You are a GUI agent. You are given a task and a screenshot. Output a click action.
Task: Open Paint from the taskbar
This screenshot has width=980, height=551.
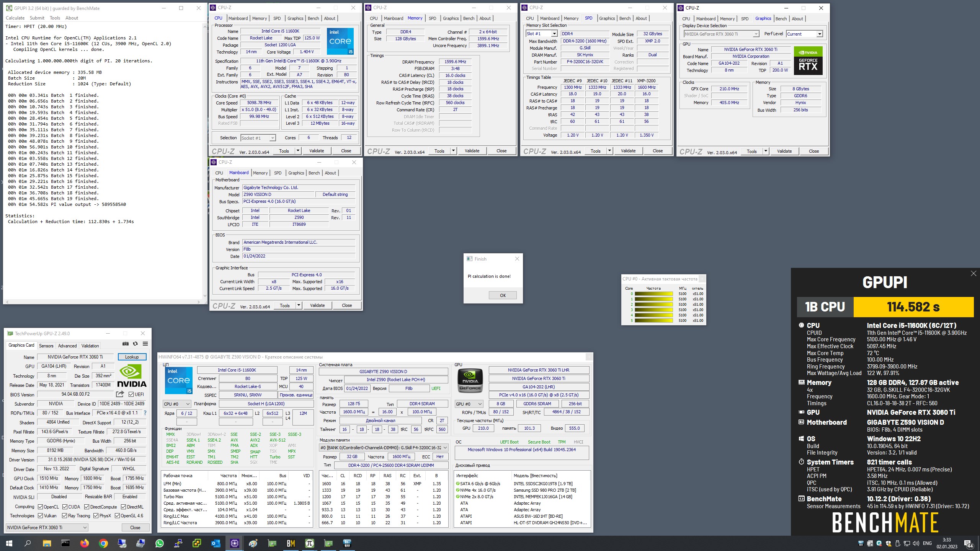(x=253, y=543)
